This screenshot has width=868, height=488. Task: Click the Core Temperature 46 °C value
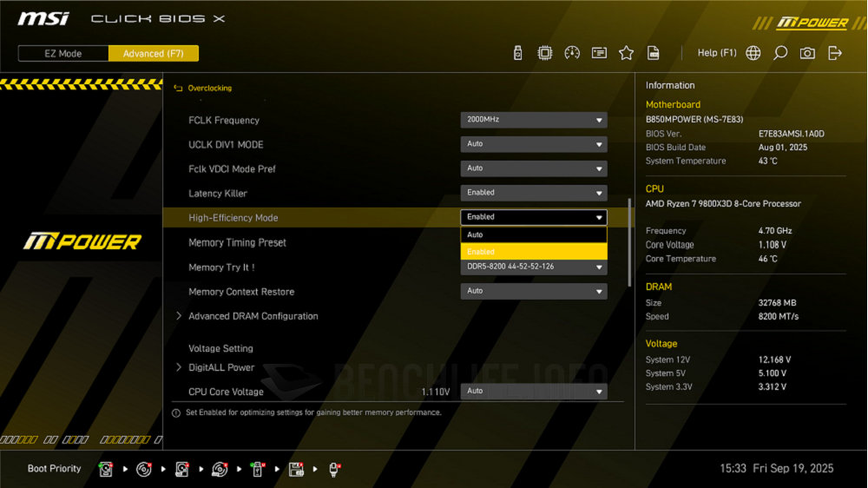click(x=768, y=259)
